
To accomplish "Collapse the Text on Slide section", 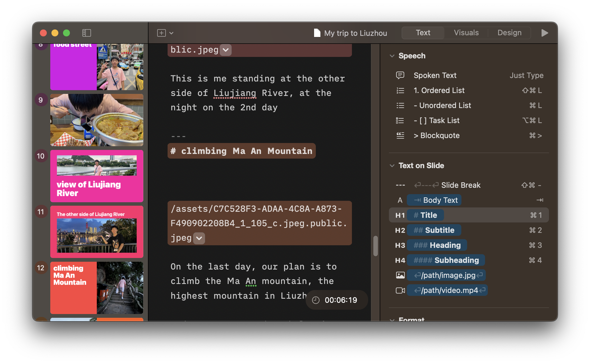I will 392,166.
